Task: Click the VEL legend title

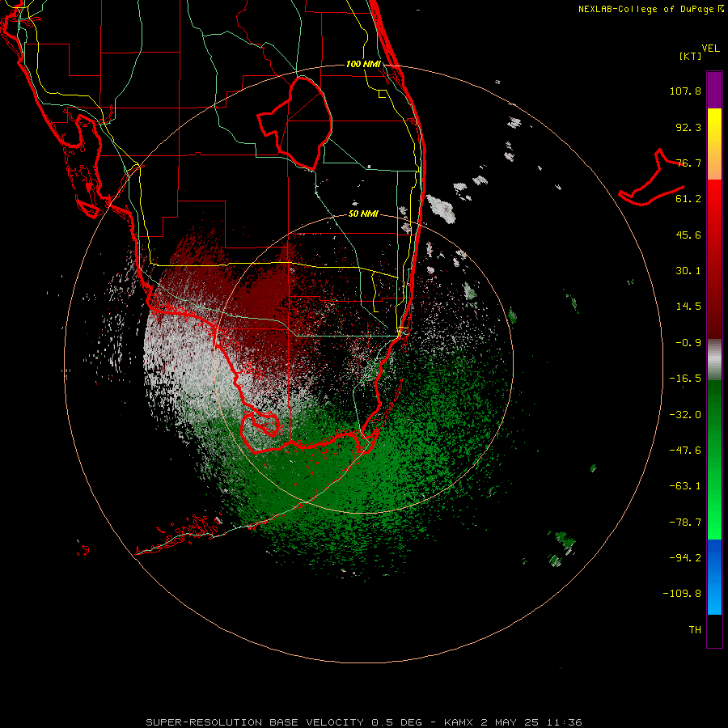Action: click(x=710, y=49)
